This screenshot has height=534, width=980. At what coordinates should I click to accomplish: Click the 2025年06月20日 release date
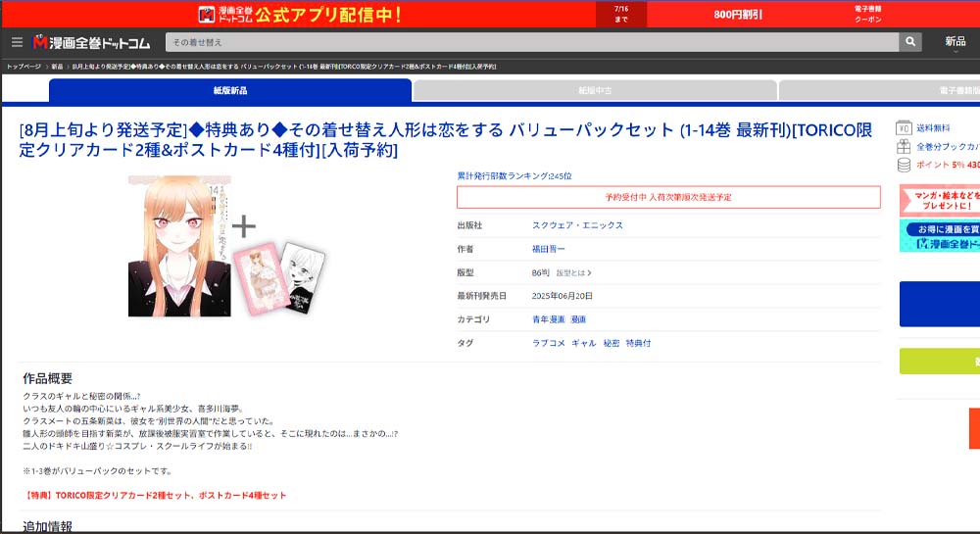562,296
